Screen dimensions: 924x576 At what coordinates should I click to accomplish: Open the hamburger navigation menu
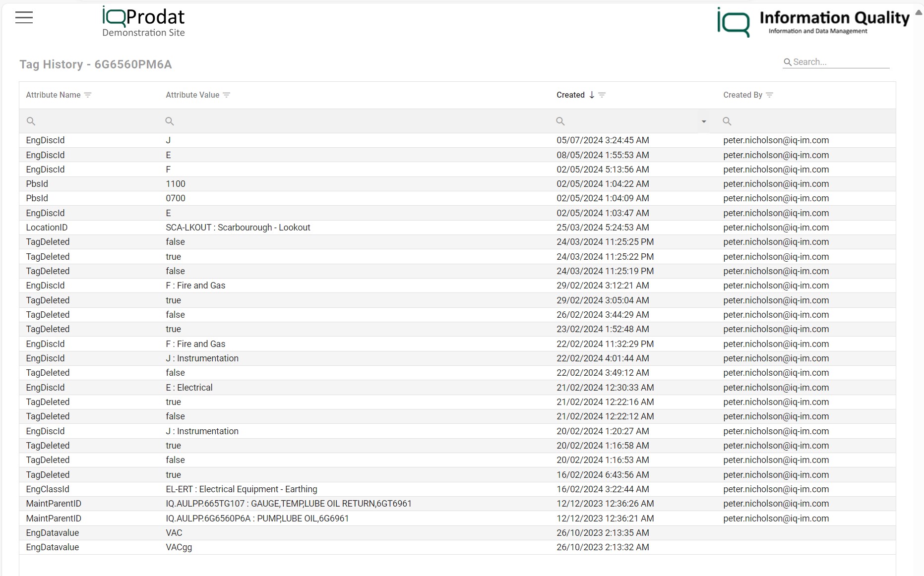click(x=23, y=17)
